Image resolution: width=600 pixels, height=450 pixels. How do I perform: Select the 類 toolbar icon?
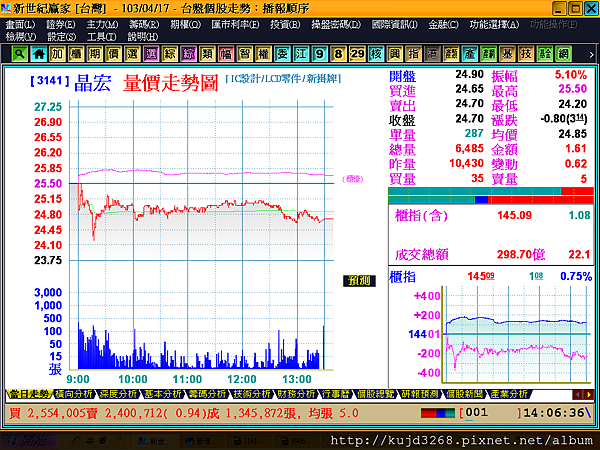[207, 54]
